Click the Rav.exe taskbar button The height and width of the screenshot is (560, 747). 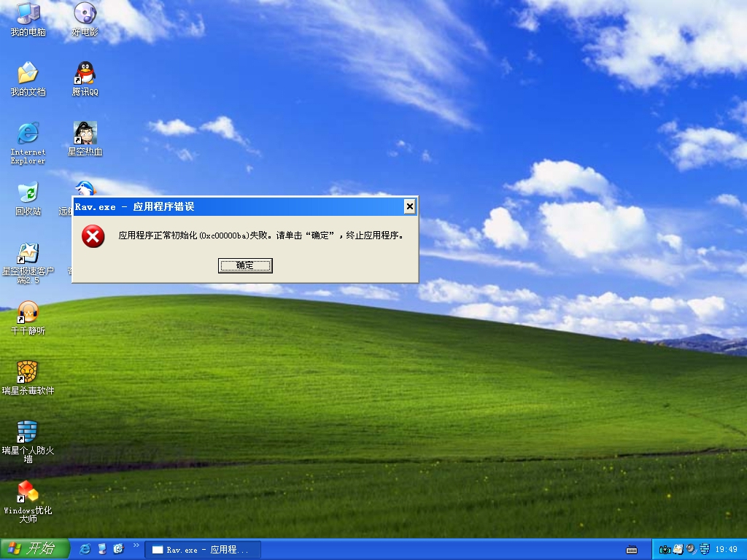click(x=203, y=550)
